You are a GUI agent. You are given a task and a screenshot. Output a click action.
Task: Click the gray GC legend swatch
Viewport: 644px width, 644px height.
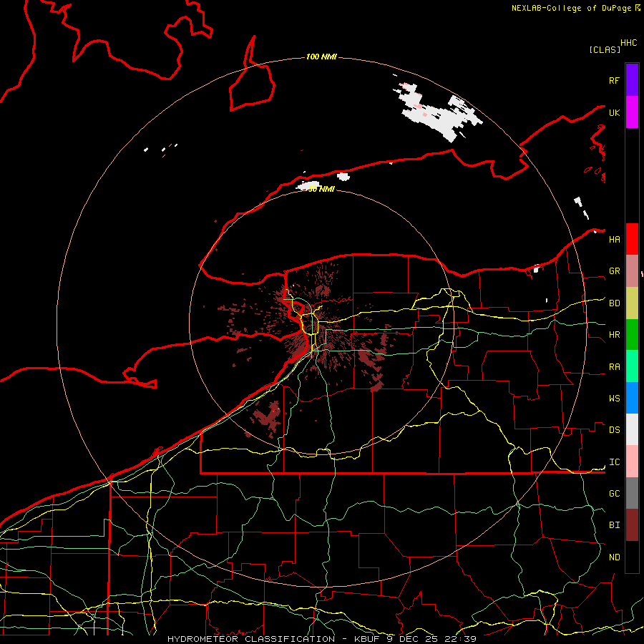coord(632,493)
